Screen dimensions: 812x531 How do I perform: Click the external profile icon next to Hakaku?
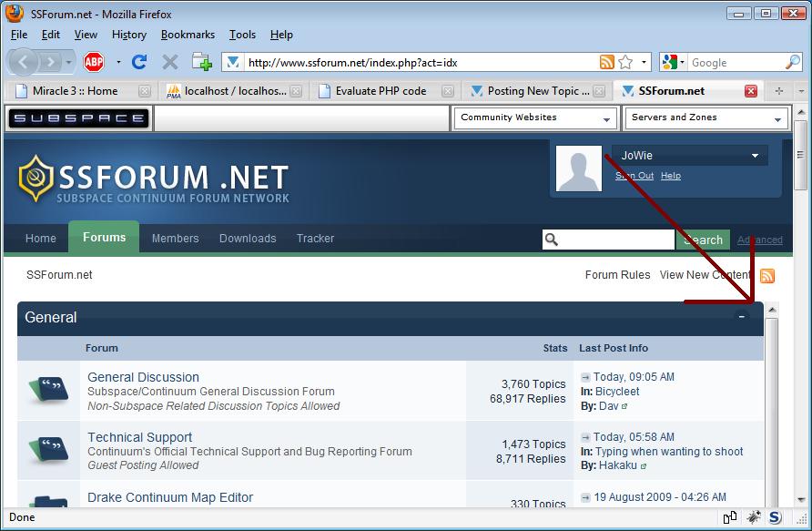(644, 466)
